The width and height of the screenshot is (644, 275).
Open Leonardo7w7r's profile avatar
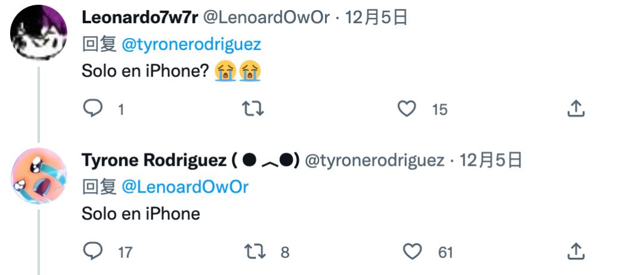39,31
